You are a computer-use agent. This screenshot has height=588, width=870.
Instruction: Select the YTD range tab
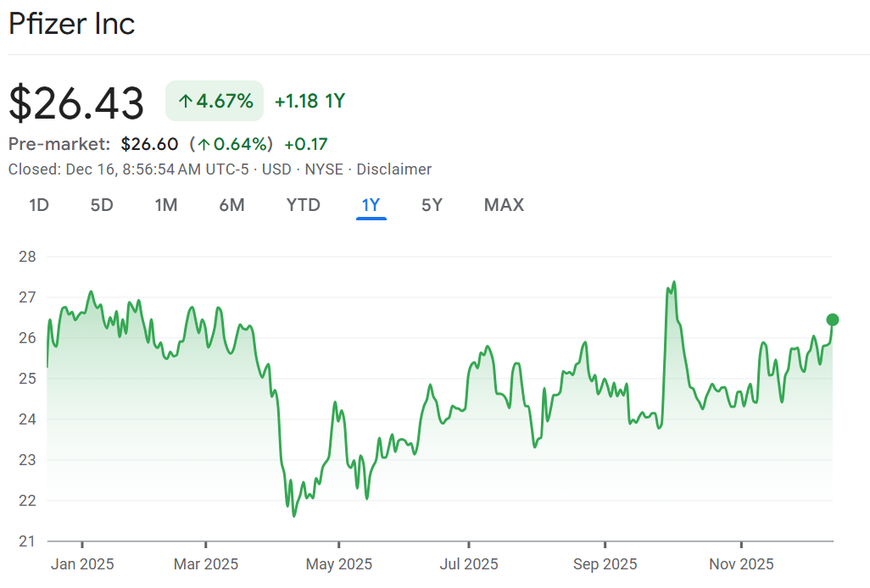pos(303,205)
